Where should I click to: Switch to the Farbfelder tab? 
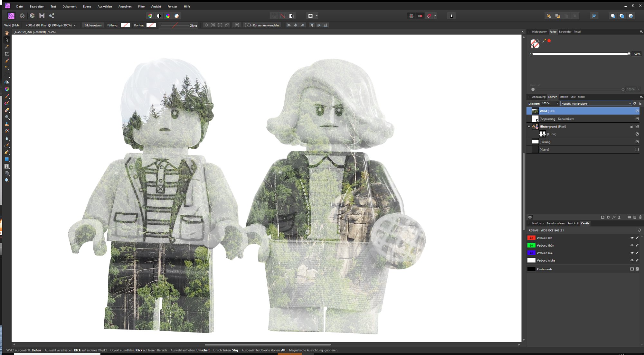tap(565, 32)
